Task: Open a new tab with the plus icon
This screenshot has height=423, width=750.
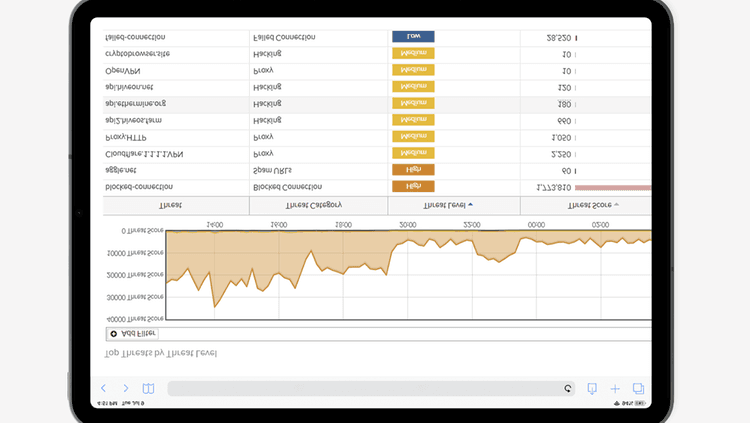Action: coord(615,388)
